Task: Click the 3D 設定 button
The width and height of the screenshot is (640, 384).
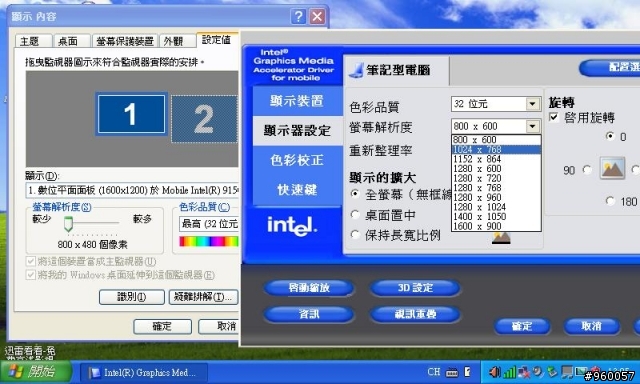Action: click(x=415, y=288)
